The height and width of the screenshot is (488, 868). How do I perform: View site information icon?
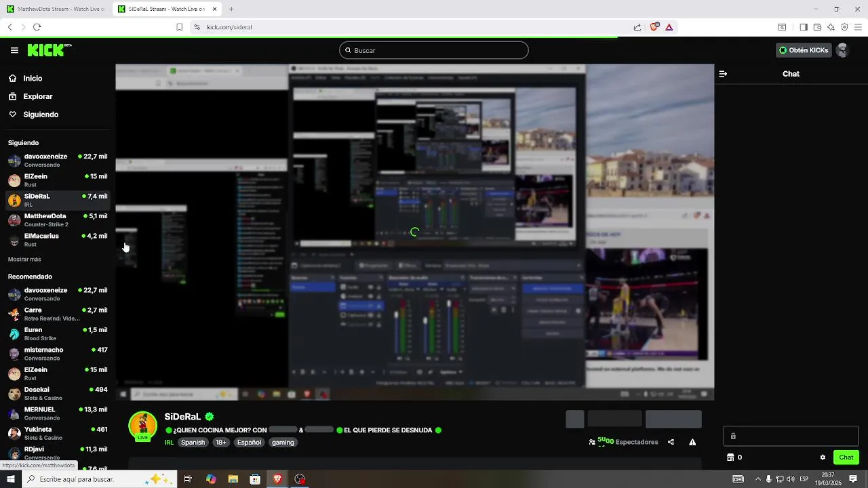click(197, 27)
